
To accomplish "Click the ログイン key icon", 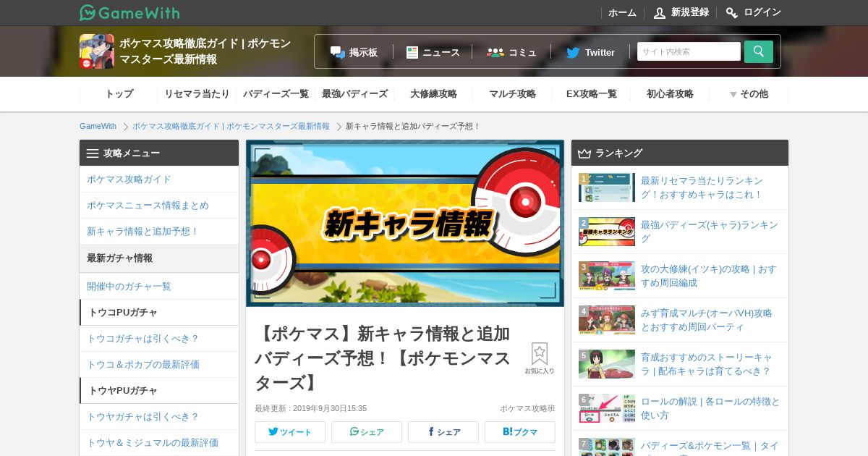I will (732, 12).
